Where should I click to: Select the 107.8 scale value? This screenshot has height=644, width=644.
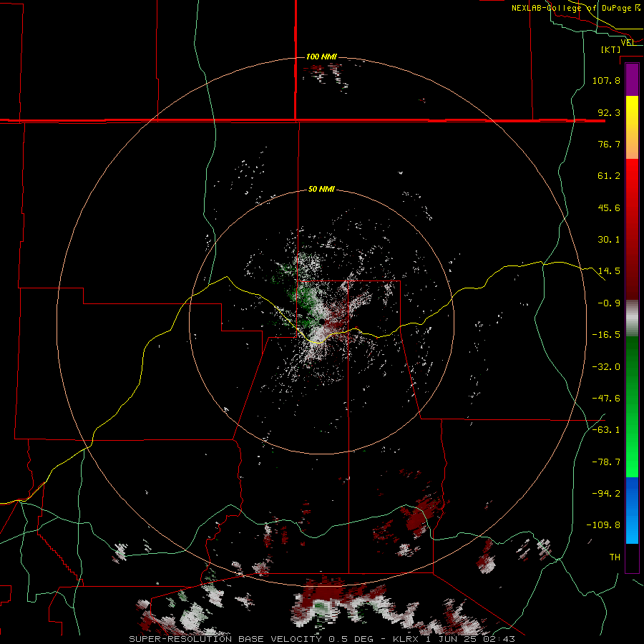tap(606, 80)
